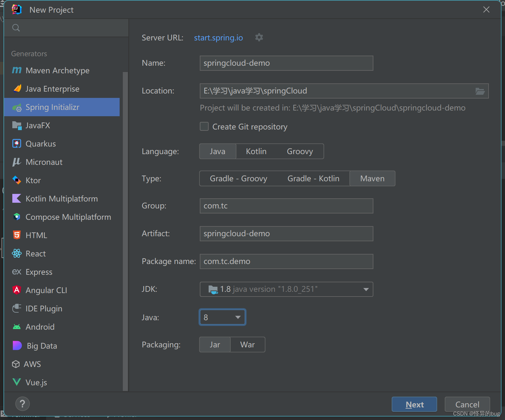Image resolution: width=505 pixels, height=420 pixels.
Task: Click the Maven Archetype generator icon
Action: [x=17, y=70]
